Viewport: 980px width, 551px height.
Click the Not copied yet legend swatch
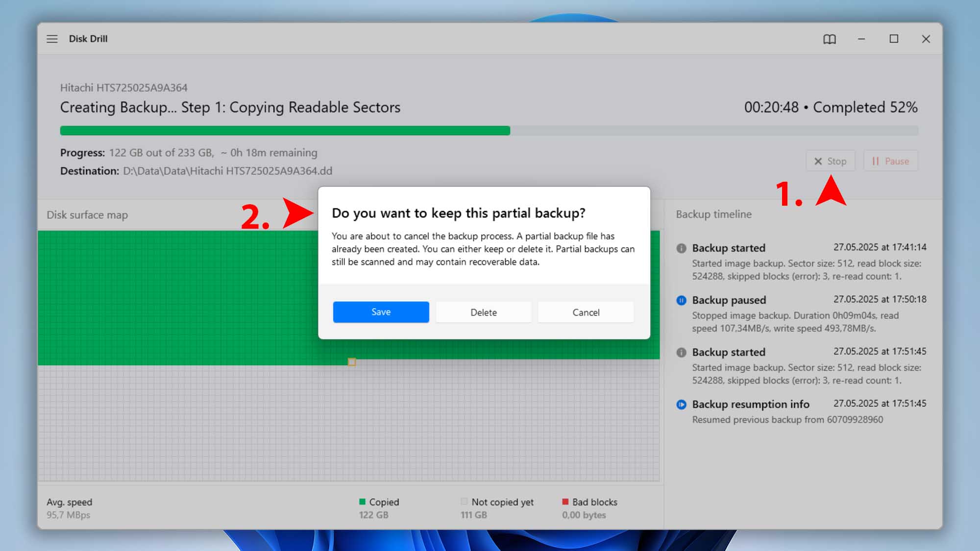click(x=464, y=502)
